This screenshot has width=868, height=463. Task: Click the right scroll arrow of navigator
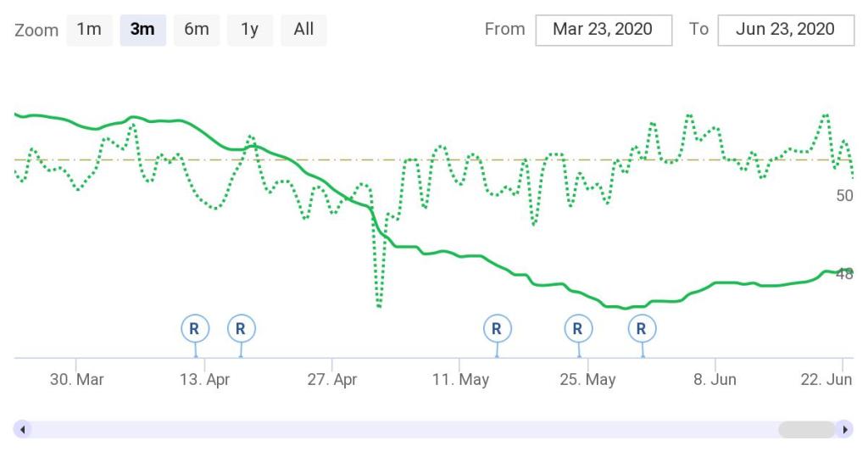[844, 430]
